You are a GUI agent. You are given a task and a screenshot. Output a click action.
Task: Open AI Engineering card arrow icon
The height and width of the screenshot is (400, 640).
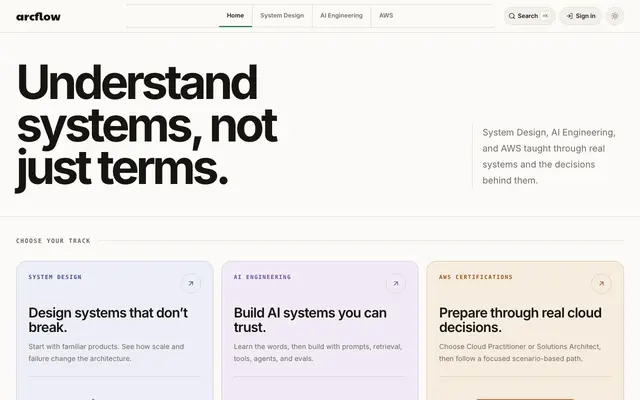click(396, 283)
